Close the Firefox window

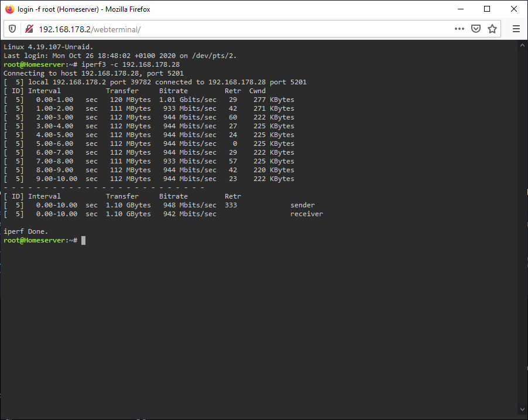(x=514, y=9)
